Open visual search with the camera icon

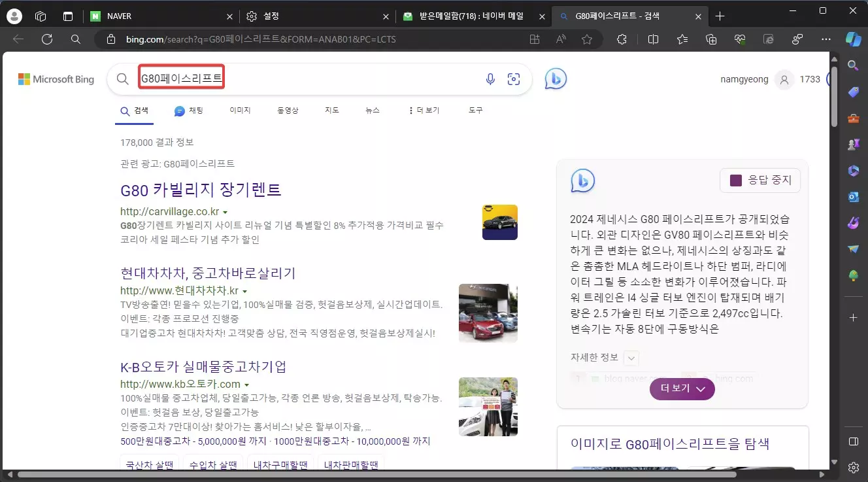coord(514,78)
